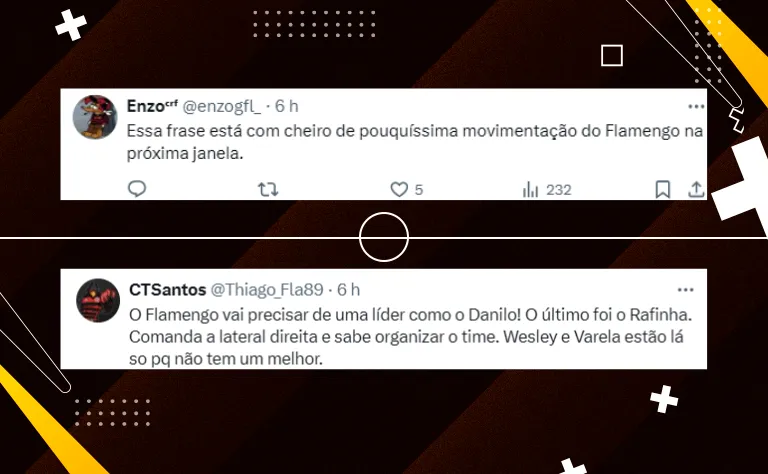Open Enzo's profile picture avatar
The height and width of the screenshot is (474, 768).
point(95,117)
